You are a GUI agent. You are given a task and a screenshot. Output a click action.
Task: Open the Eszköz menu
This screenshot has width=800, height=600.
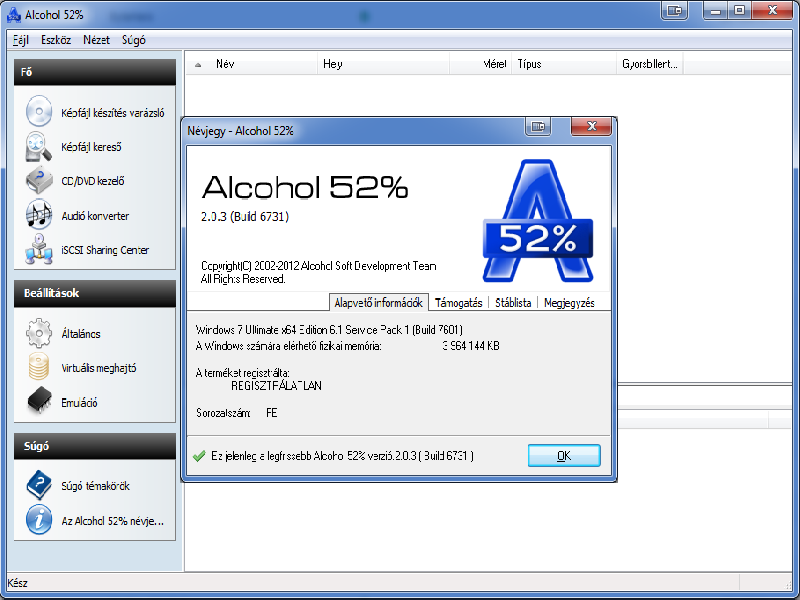point(56,40)
